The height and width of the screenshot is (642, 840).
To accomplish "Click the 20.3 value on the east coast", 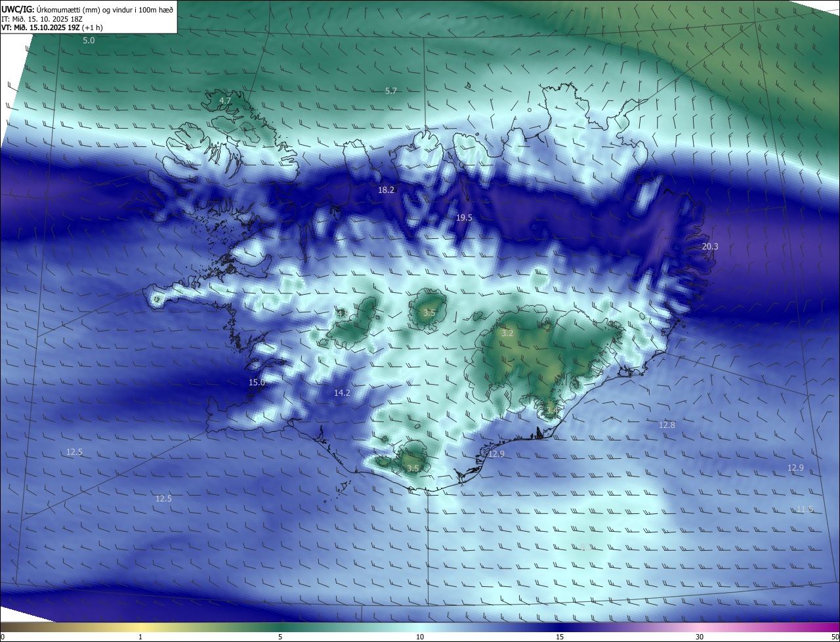I will tap(710, 247).
